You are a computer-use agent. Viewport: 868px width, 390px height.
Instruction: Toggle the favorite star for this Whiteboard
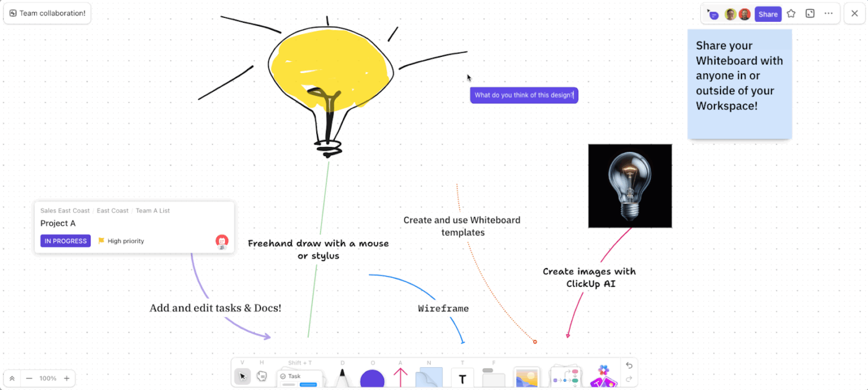pyautogui.click(x=791, y=13)
